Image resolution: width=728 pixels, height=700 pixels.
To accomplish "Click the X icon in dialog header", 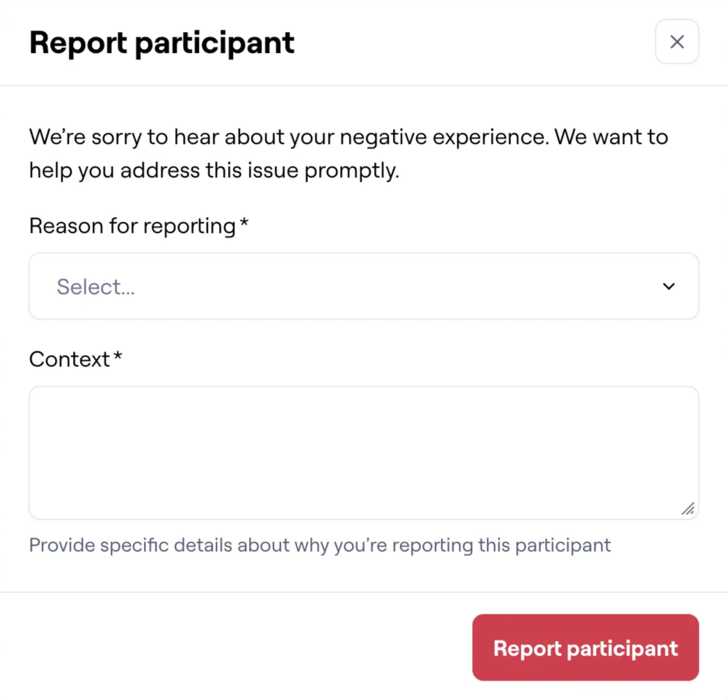I will (677, 42).
